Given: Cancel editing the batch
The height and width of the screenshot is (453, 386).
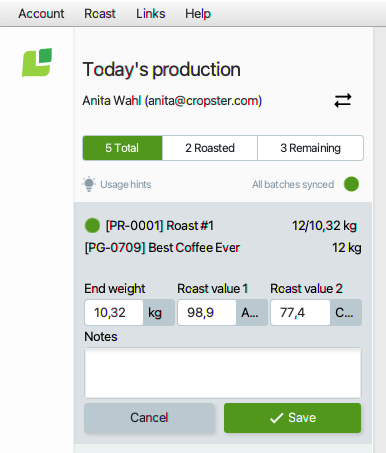Looking at the screenshot, I should click(x=149, y=418).
